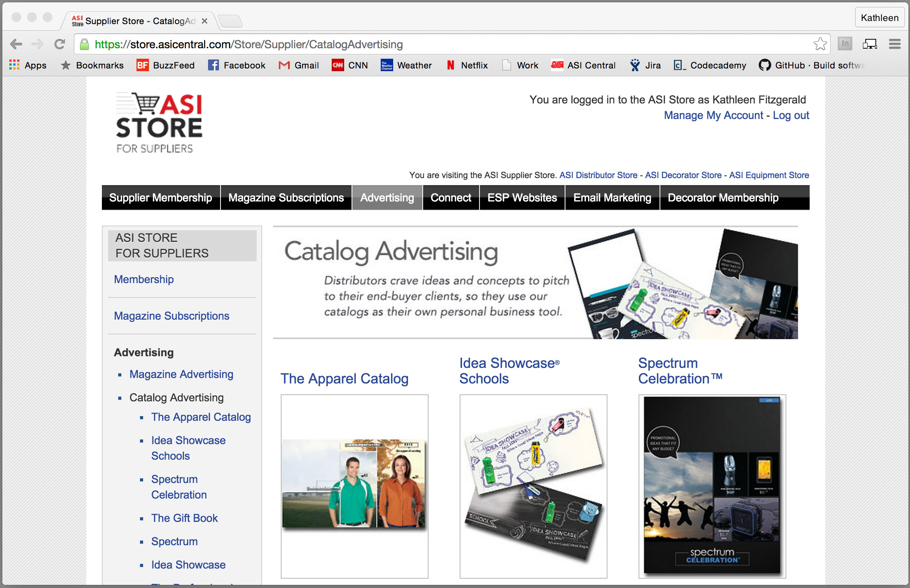Check the Weather Channel bookmark
Viewport: 910px width, 588px height.
[406, 65]
